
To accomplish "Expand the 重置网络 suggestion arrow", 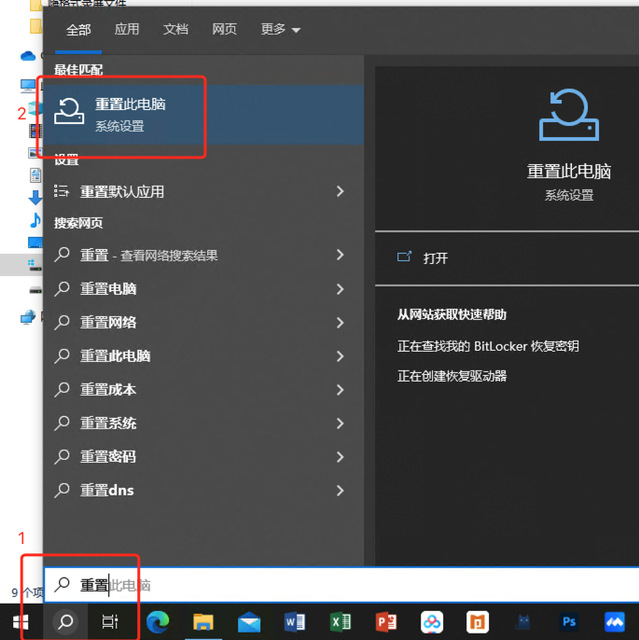I will click(340, 322).
